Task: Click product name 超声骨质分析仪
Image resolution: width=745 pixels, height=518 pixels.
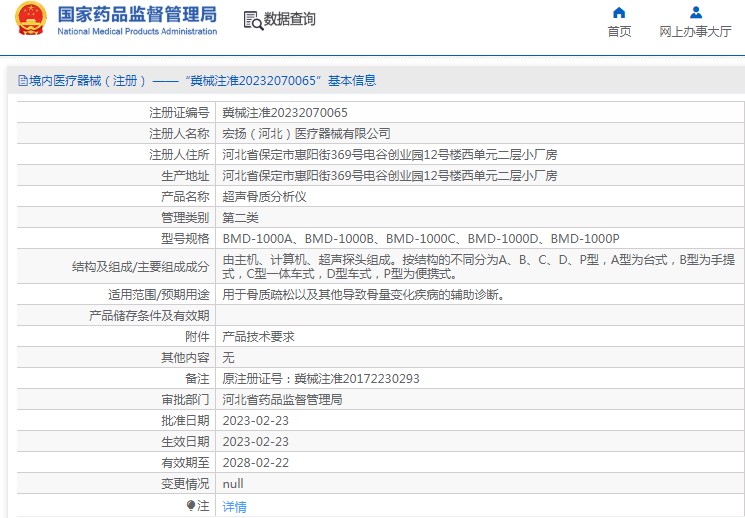Action: (265, 197)
